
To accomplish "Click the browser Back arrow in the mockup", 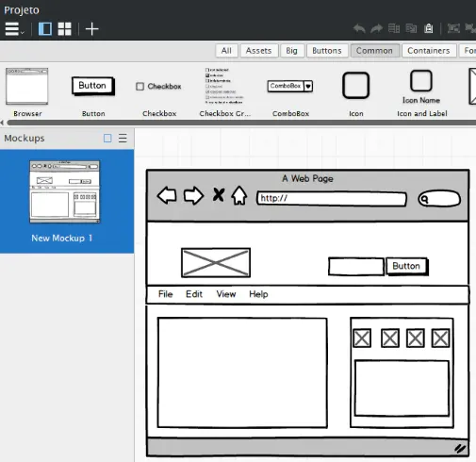I will click(x=167, y=195).
